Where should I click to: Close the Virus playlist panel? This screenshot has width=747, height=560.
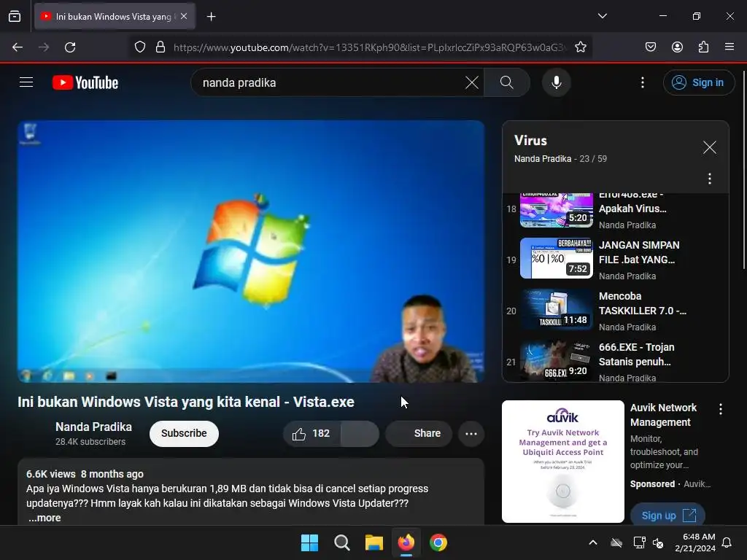[x=709, y=147]
